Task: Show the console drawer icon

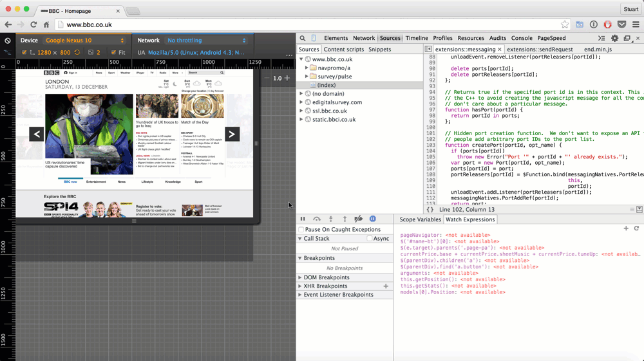Action: coord(601,38)
